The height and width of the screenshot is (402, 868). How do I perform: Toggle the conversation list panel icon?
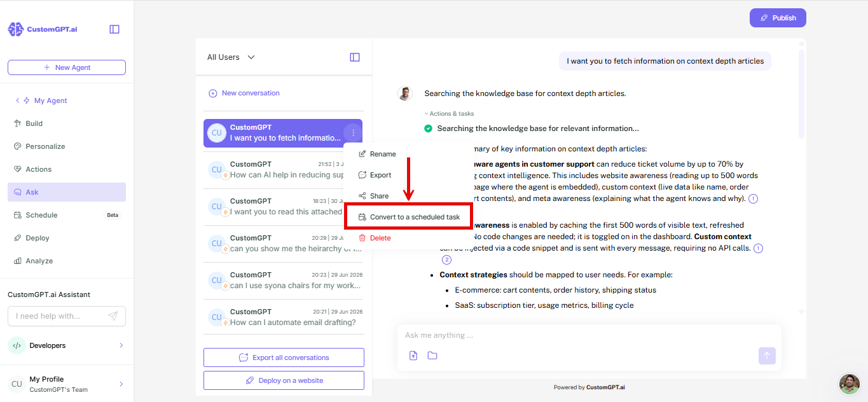[x=355, y=57]
